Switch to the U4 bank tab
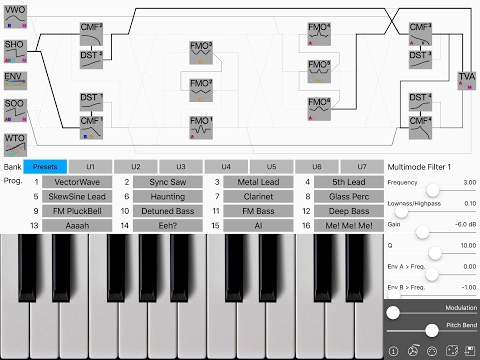Screen dimensions: 480x360 point(226,167)
